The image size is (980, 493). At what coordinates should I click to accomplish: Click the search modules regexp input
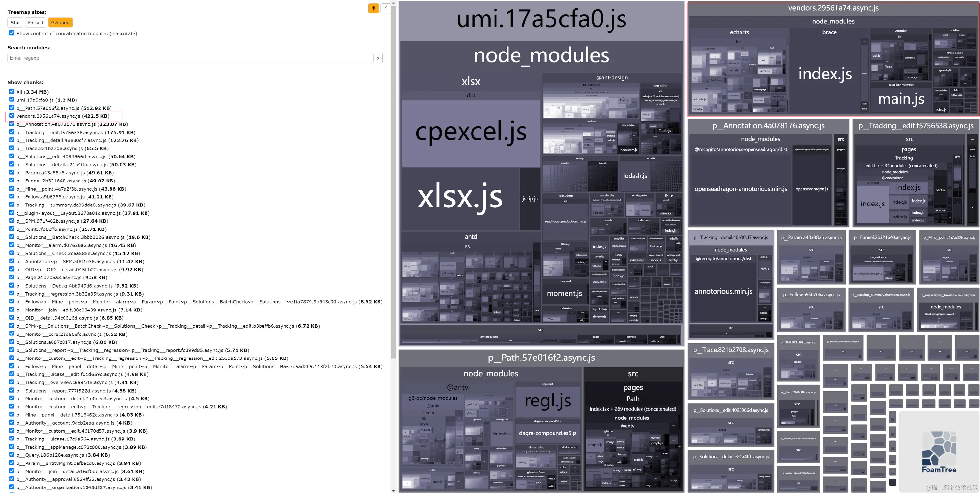tap(190, 58)
